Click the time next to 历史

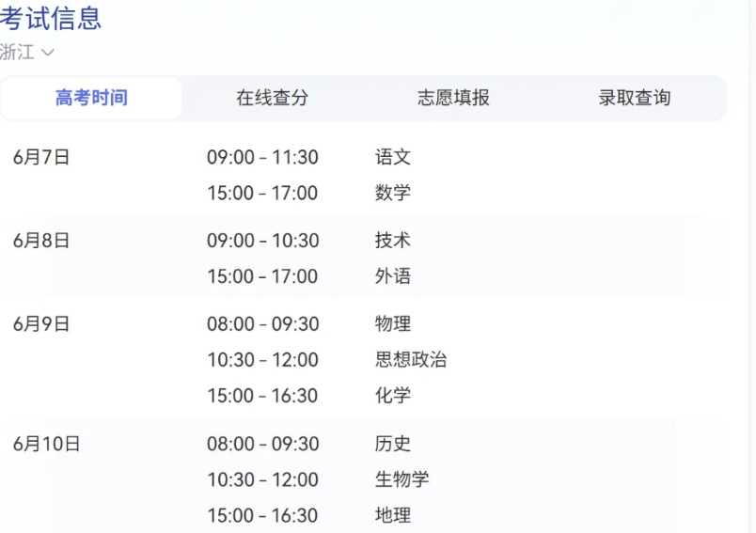262,444
